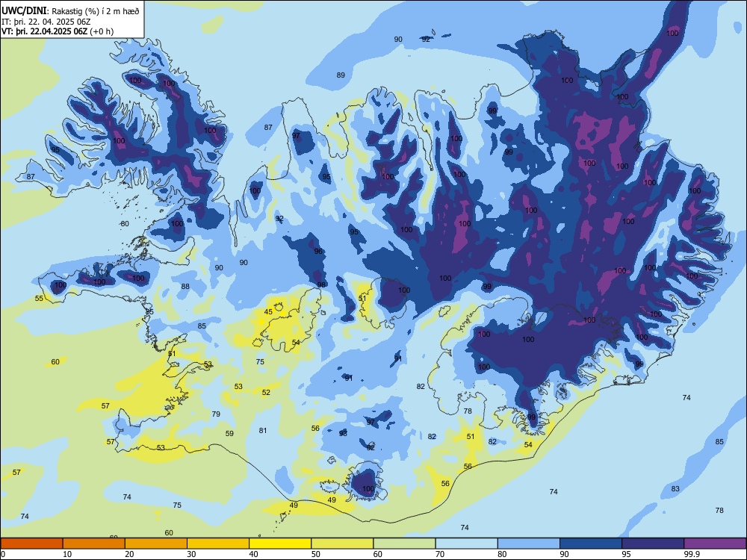Click the legend tick label '30'

[x=191, y=554]
